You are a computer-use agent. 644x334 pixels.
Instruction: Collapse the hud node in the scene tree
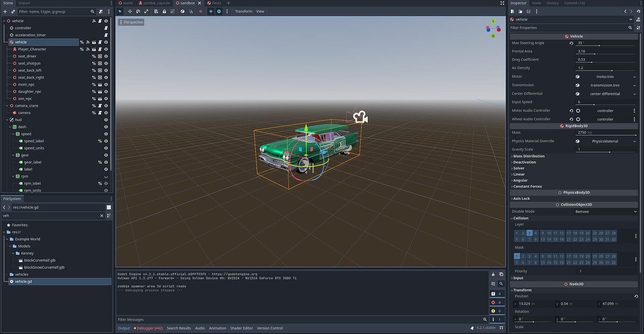7,119
